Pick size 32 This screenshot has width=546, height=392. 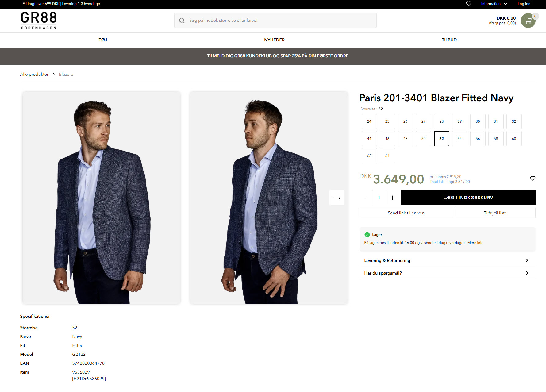point(514,121)
